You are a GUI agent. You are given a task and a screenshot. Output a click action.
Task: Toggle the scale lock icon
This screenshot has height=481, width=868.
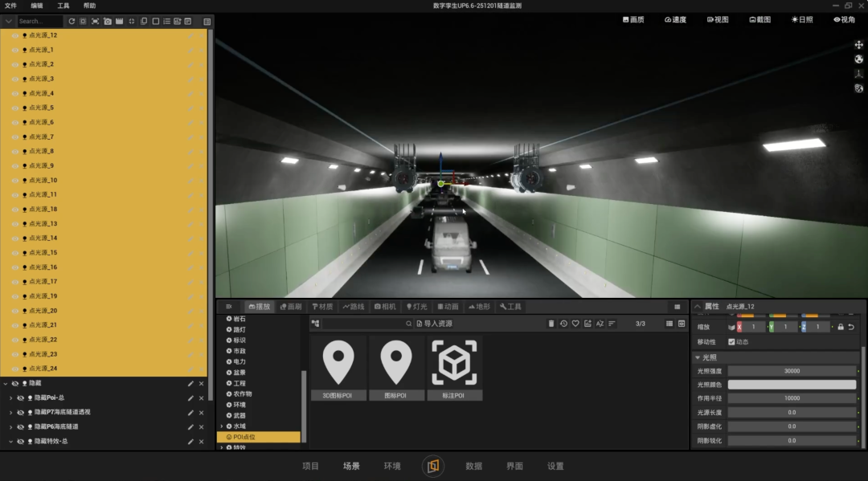[x=841, y=327]
